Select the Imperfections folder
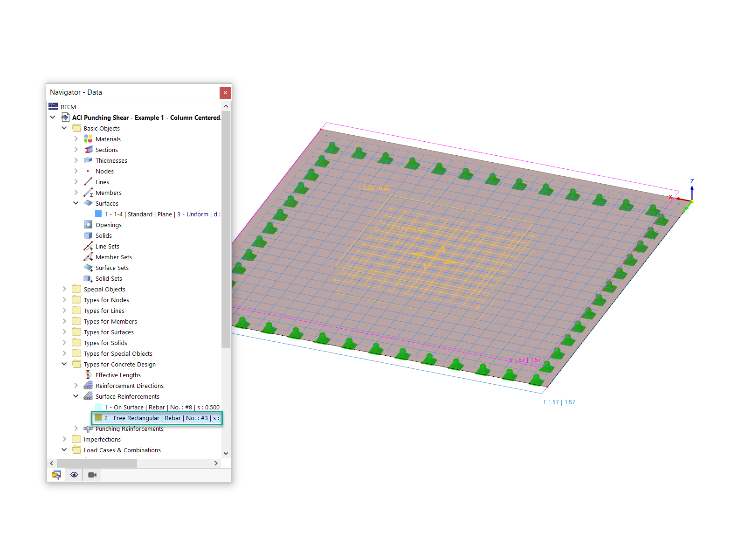This screenshot has height=560, width=746. click(76, 439)
